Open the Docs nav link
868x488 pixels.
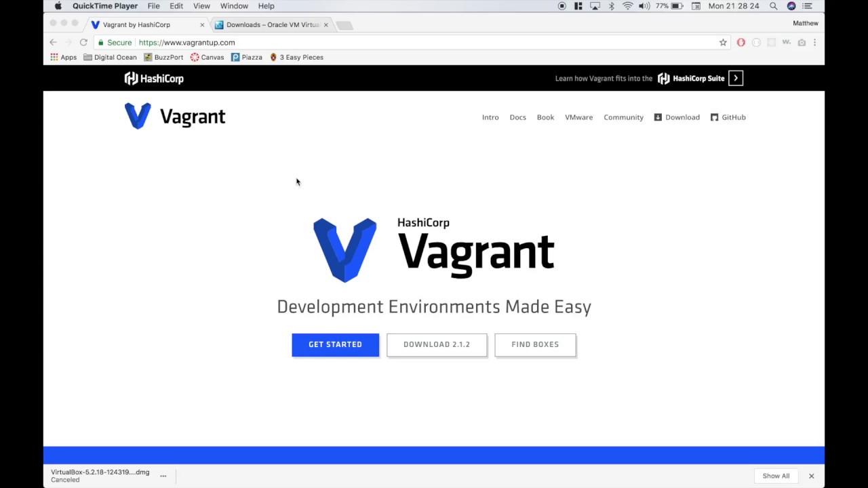pos(517,117)
